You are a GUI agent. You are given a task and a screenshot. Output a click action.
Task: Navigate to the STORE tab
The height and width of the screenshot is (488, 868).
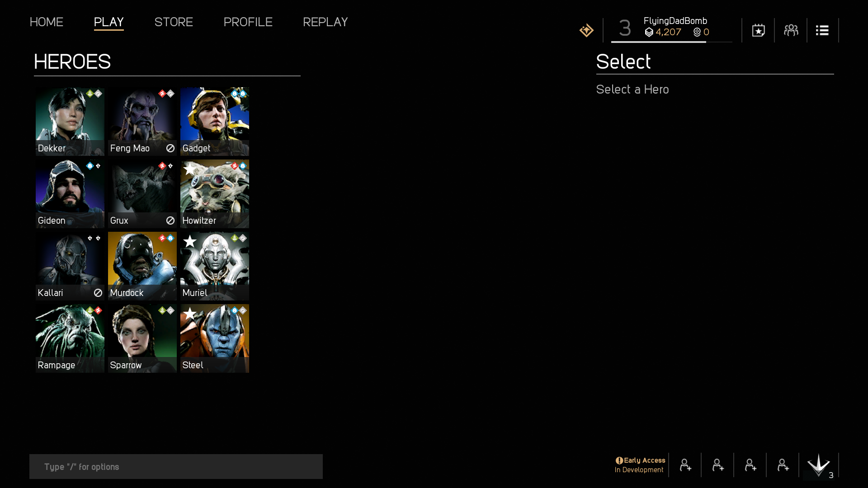click(174, 21)
